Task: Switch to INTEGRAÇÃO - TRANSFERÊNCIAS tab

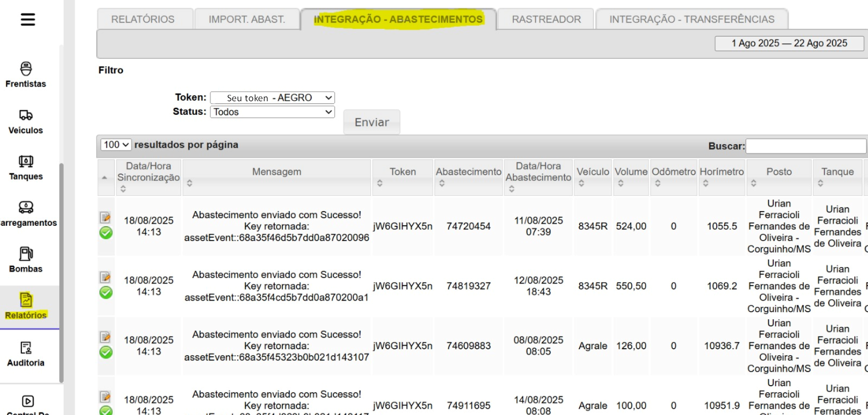Action: tap(691, 19)
